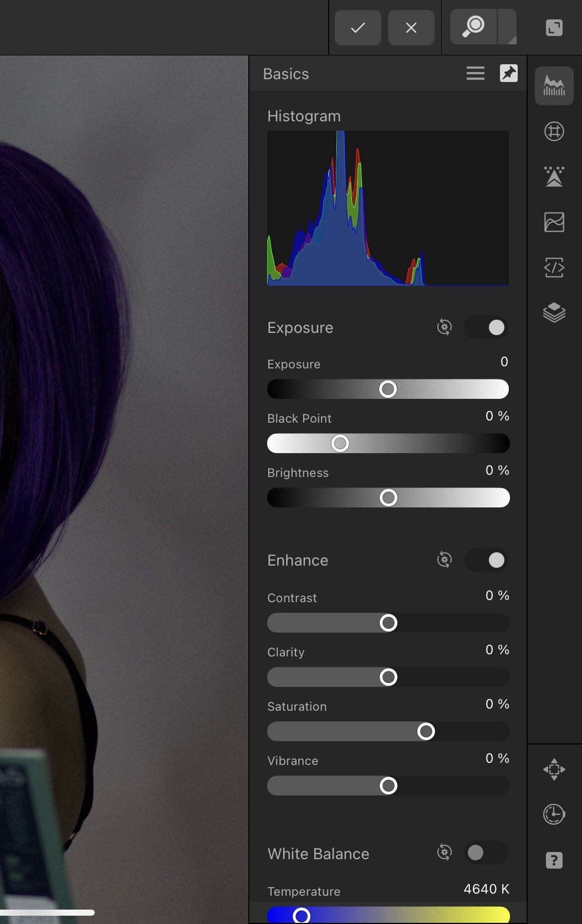This screenshot has height=924, width=582.
Task: Select the Exposure value 0 field
Action: pyautogui.click(x=504, y=362)
